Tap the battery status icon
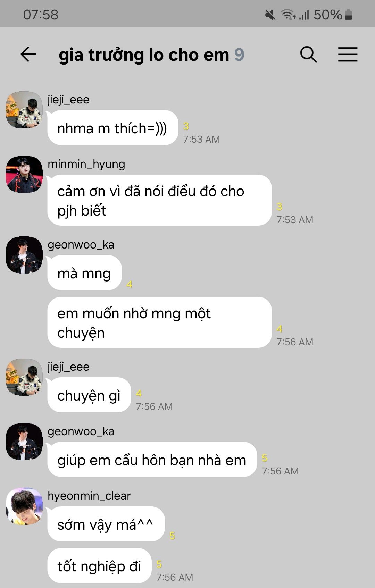 tap(349, 15)
